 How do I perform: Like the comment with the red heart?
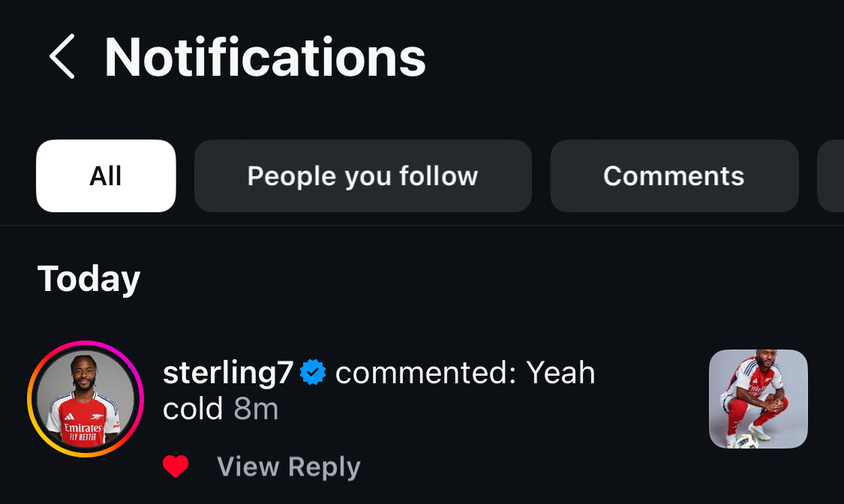pyautogui.click(x=176, y=467)
